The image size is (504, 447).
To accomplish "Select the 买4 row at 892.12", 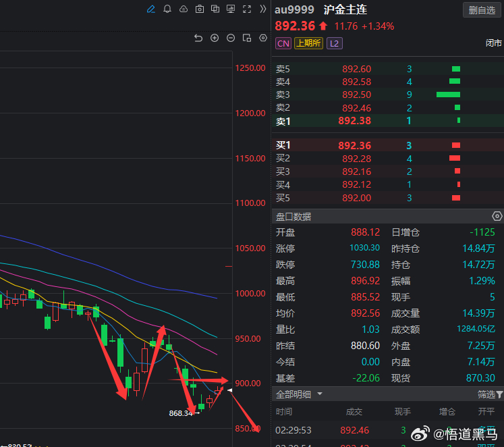I will pos(388,184).
